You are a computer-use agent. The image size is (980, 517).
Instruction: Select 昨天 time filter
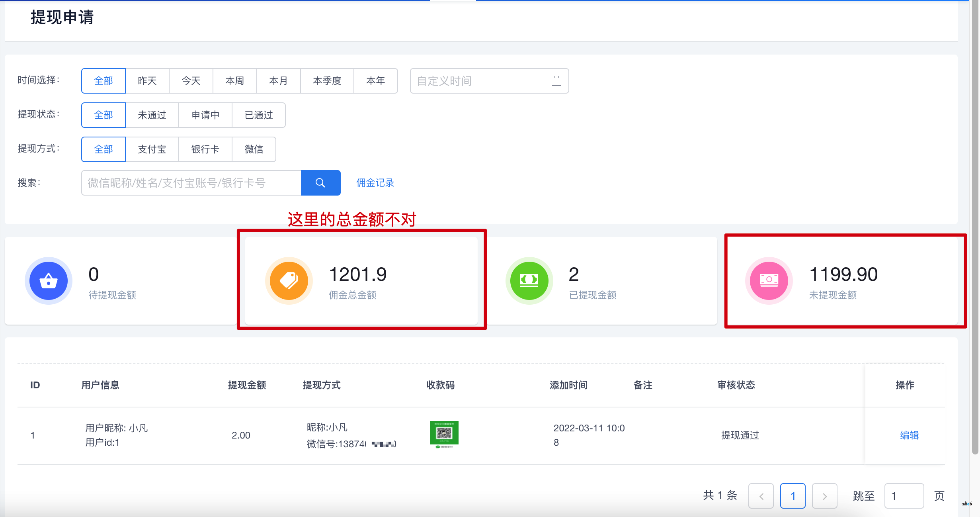(x=147, y=81)
